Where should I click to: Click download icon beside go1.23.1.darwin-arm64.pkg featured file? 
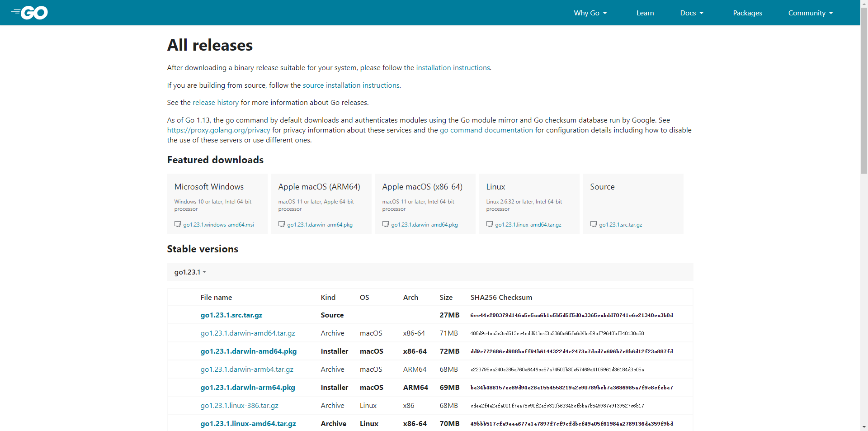(x=282, y=224)
